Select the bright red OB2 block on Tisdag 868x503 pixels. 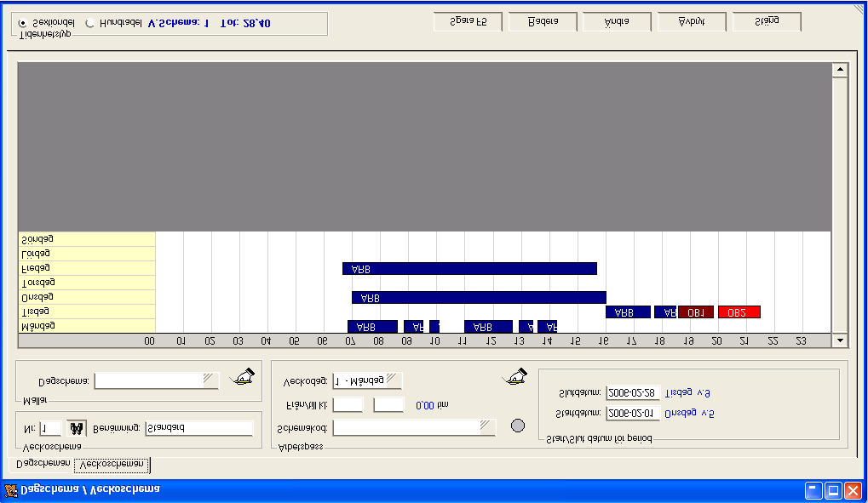(739, 312)
